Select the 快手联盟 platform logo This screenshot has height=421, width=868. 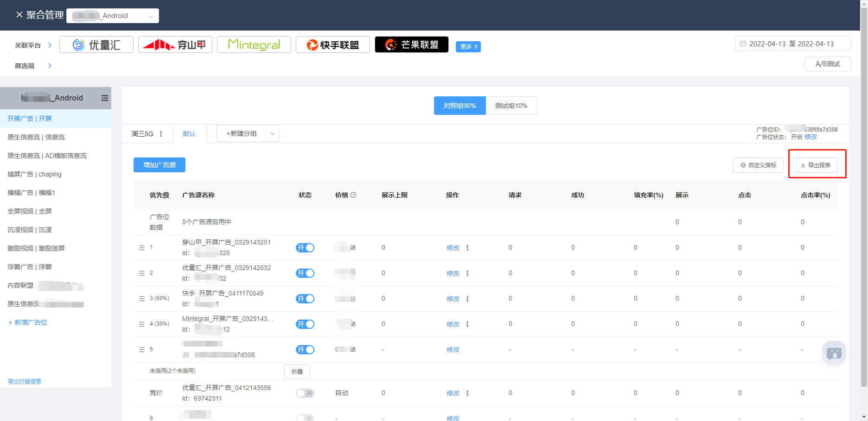tap(333, 45)
